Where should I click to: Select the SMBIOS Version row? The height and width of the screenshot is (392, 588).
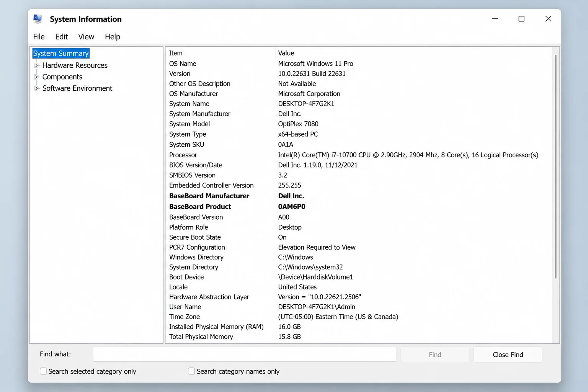tap(359, 175)
